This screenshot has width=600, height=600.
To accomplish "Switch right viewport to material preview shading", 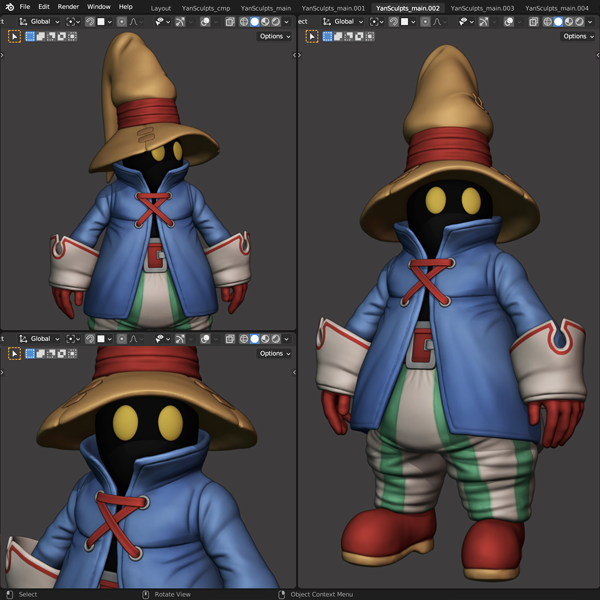I will coord(569,22).
